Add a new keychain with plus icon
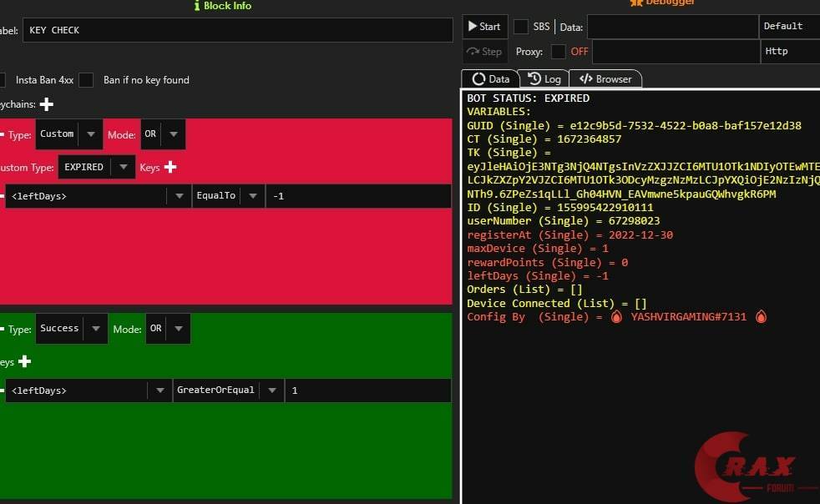The image size is (820, 504). coord(47,104)
